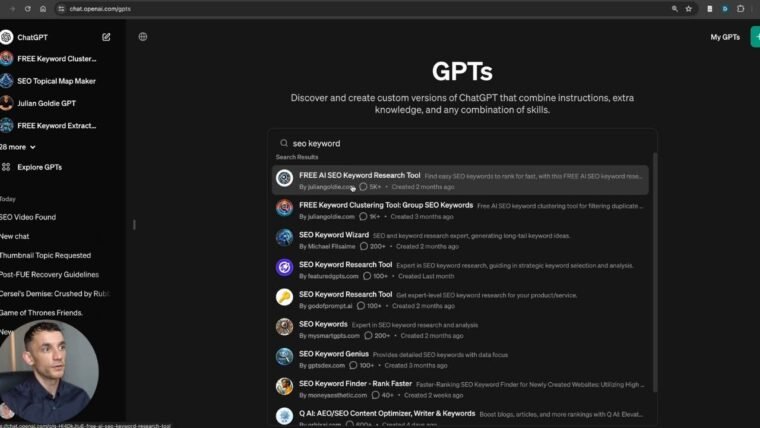Image resolution: width=760 pixels, height=428 pixels.
Task: Click SEO Keyword Finder - Rank Faster icon
Action: coord(285,386)
